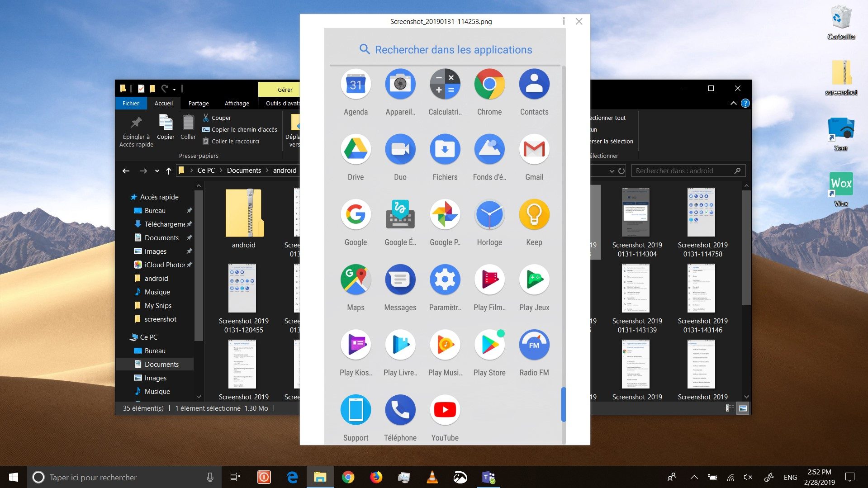Screen dimensions: 868x488
Task: Open the Appareil photo camera icon
Action: click(400, 84)
